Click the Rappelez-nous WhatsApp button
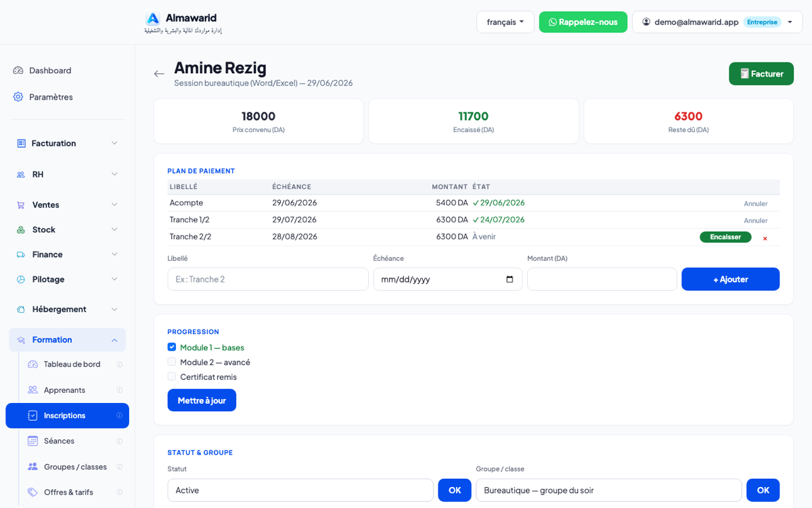812x508 pixels. coord(583,22)
